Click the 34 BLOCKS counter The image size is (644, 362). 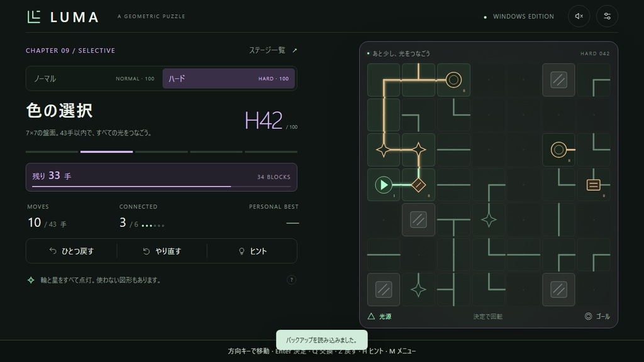coord(274,177)
